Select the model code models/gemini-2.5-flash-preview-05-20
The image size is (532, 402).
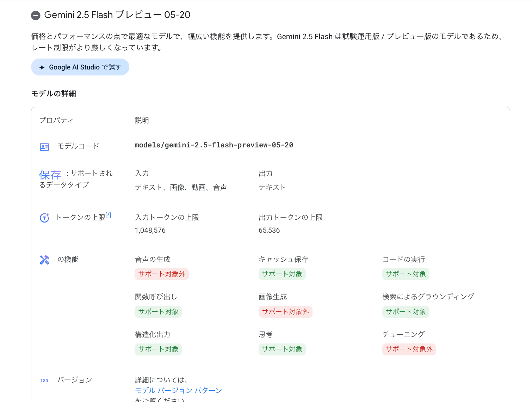click(214, 145)
